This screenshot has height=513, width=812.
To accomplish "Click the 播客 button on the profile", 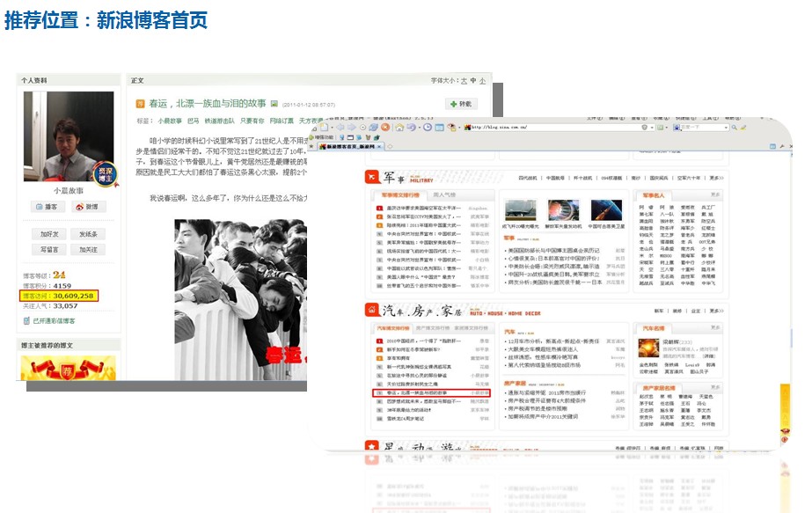I will click(48, 207).
